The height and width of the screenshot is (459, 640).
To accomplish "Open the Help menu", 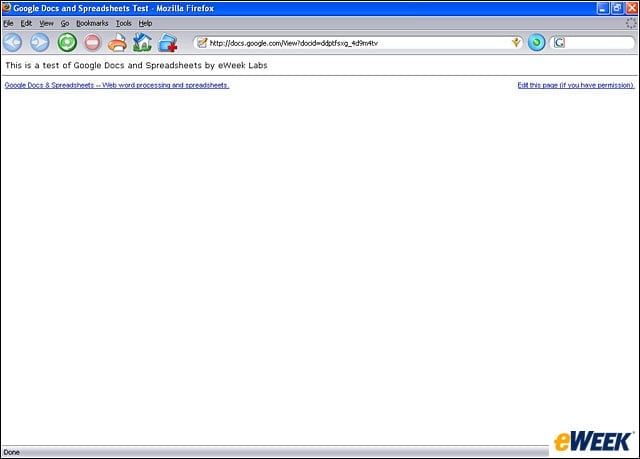I will [145, 23].
